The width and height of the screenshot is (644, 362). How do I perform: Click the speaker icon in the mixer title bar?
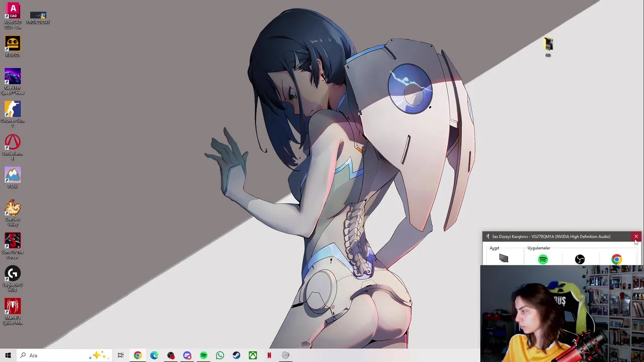pos(487,236)
